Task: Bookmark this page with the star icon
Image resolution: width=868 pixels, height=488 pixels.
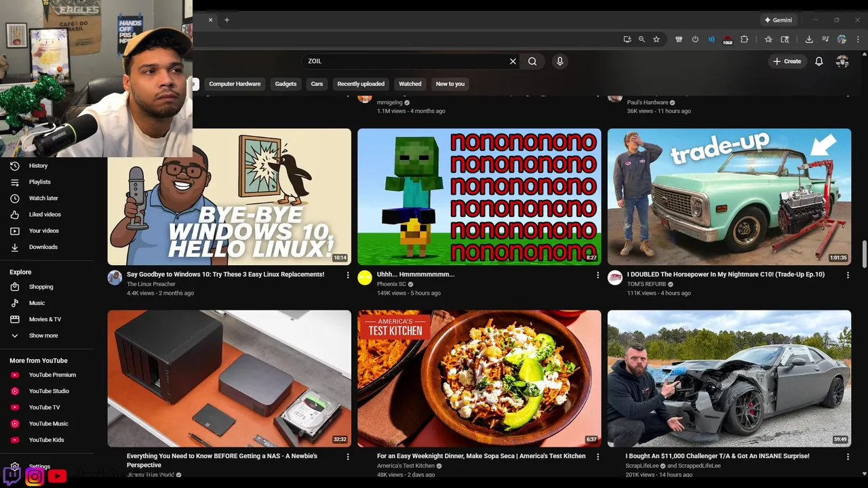Action: tap(656, 39)
